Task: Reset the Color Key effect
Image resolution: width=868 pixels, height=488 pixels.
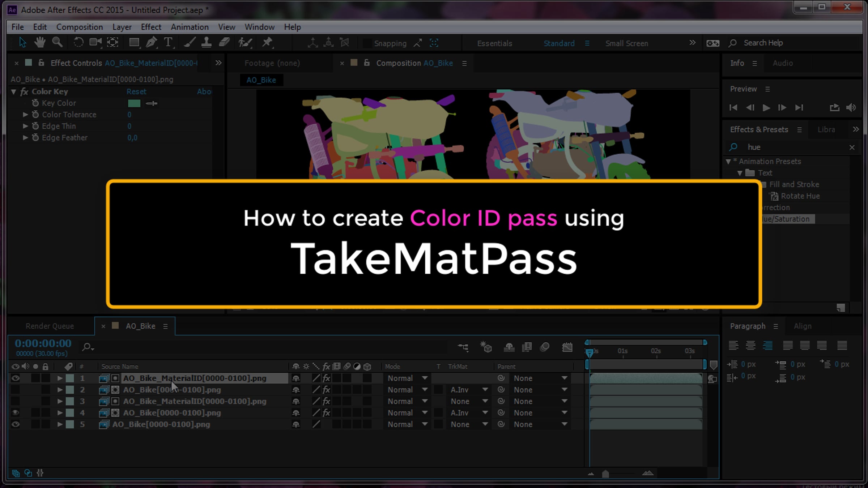Action: [x=136, y=91]
